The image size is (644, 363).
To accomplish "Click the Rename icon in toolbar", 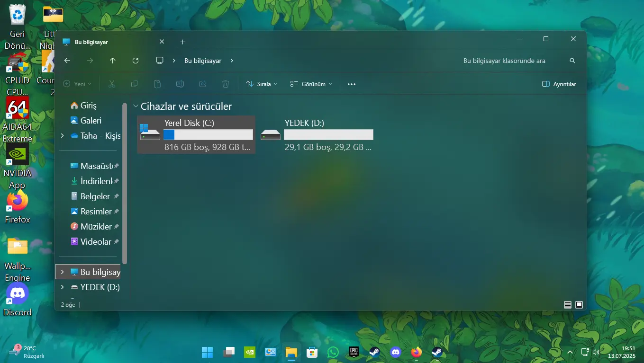I will coord(180,84).
